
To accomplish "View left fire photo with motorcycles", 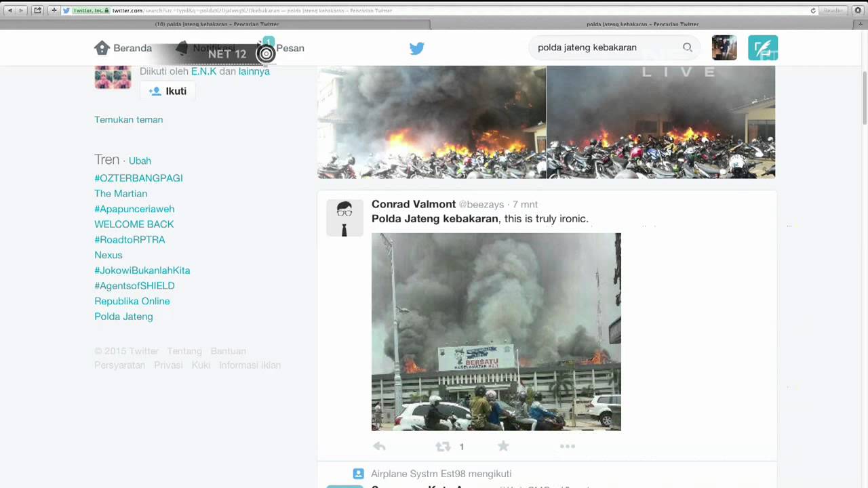I will tap(431, 122).
